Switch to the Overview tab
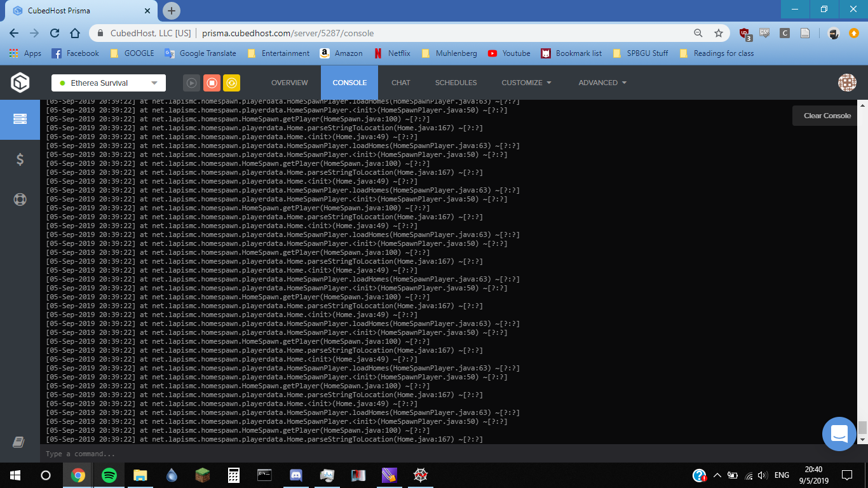The width and height of the screenshot is (868, 488). click(289, 83)
